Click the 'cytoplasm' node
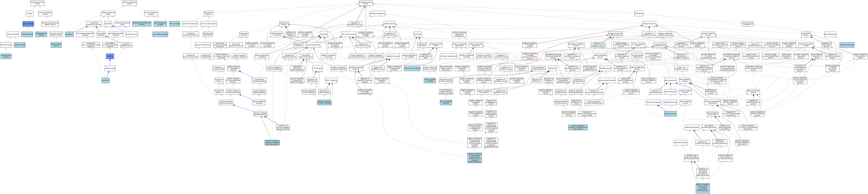The image size is (868, 194). (x=69, y=34)
